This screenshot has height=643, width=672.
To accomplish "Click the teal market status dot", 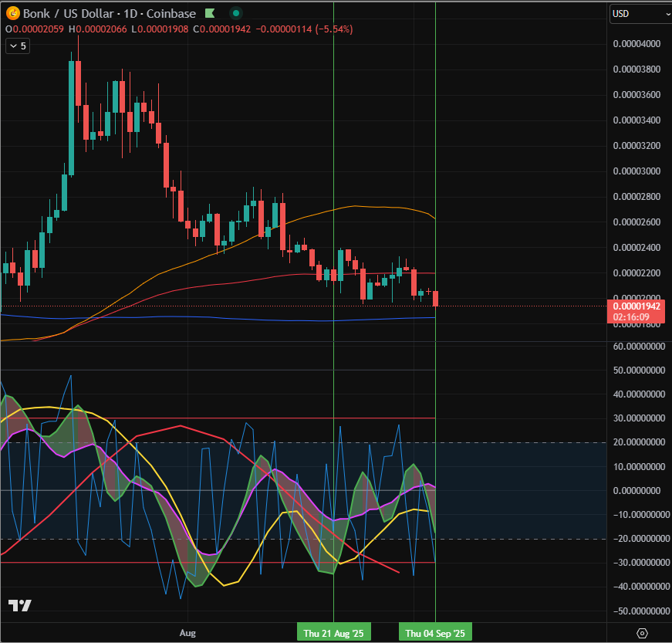I will 236,13.
